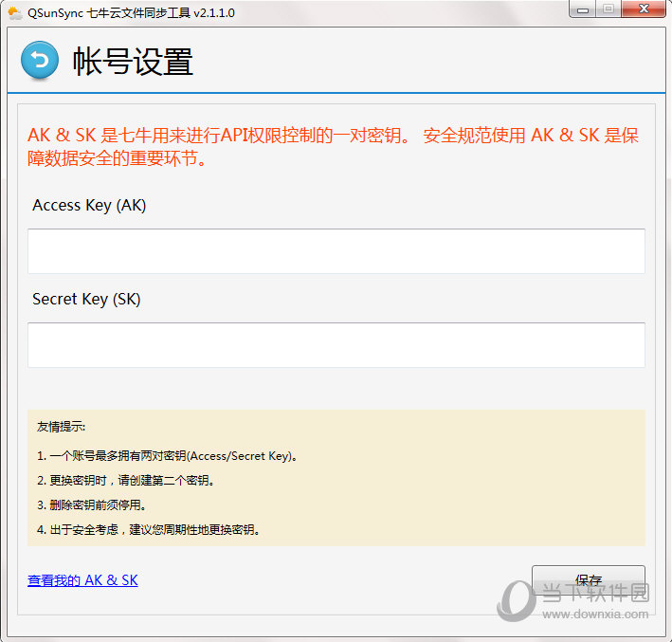The height and width of the screenshot is (642, 672).
Task: Focus the Access Key (AK) input field
Action: click(336, 251)
